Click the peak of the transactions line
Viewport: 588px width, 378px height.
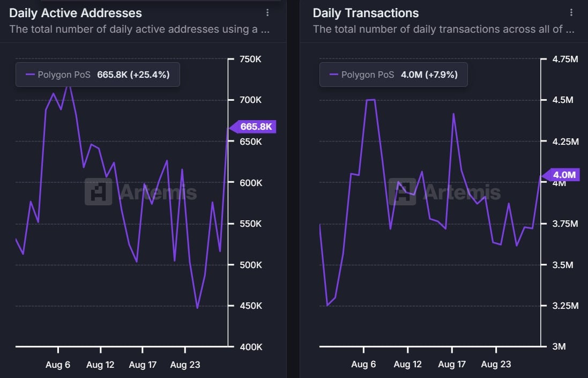(x=371, y=100)
